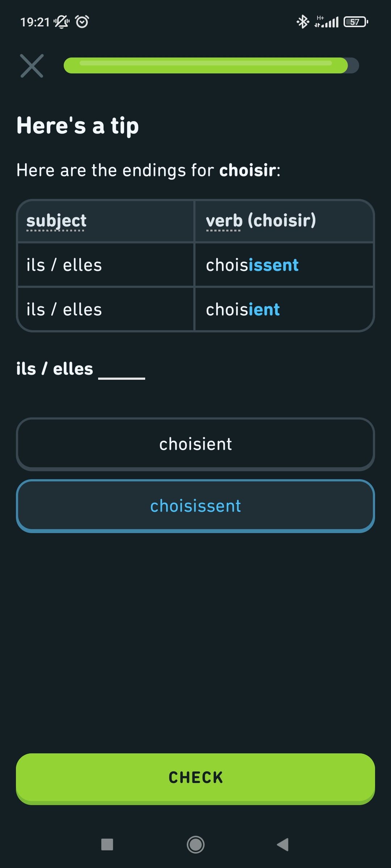Tap the Bluetooth status bar icon

coord(303,22)
